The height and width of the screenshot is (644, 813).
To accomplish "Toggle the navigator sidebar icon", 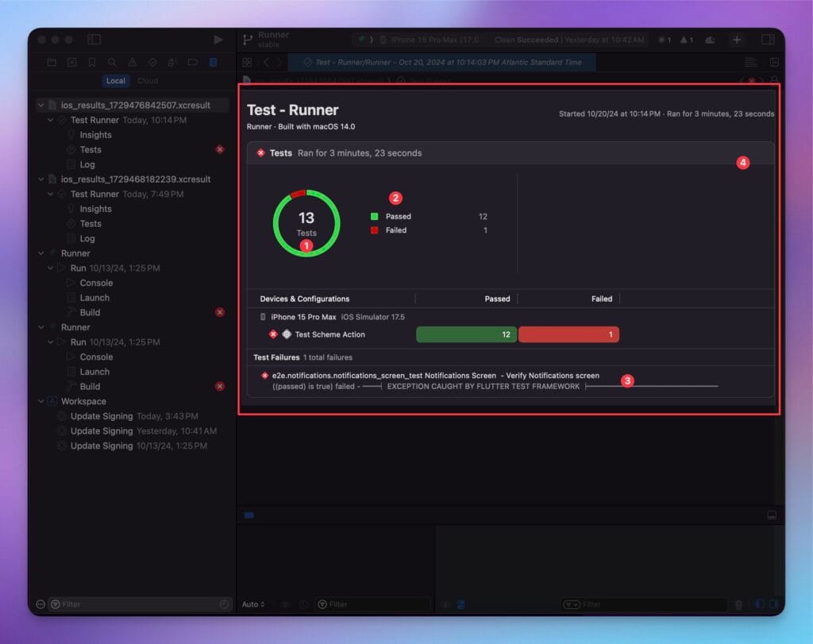I will coord(94,39).
